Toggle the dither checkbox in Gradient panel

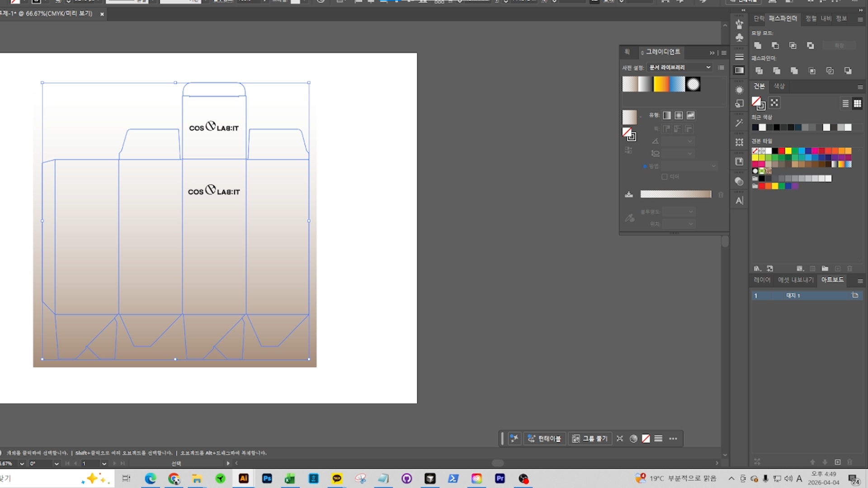665,177
